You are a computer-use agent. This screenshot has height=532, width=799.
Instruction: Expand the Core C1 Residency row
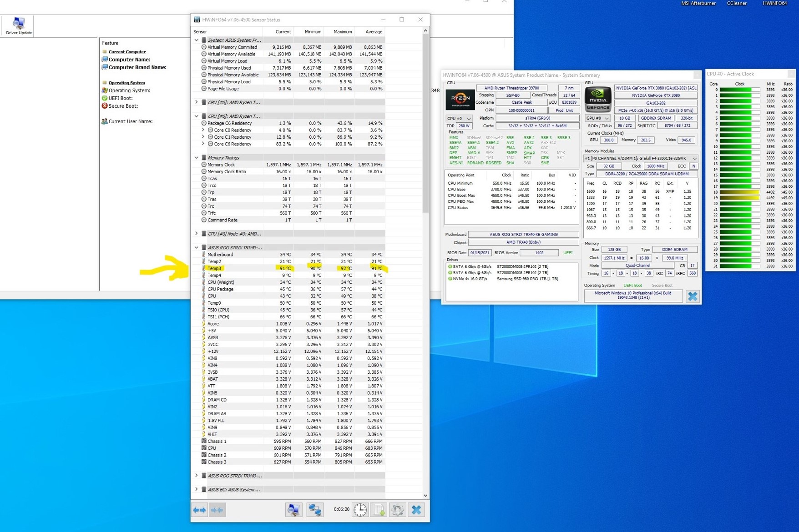(203, 137)
